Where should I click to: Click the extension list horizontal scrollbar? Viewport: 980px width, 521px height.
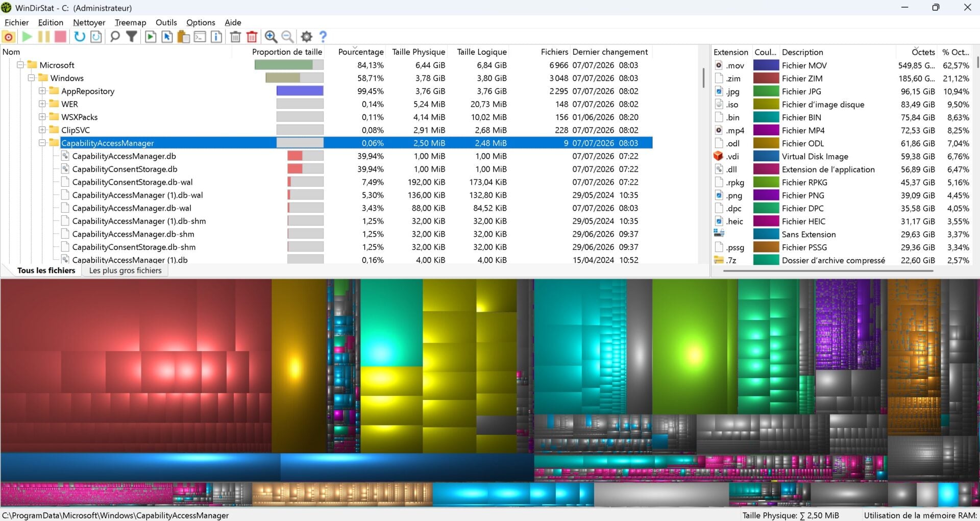point(828,271)
